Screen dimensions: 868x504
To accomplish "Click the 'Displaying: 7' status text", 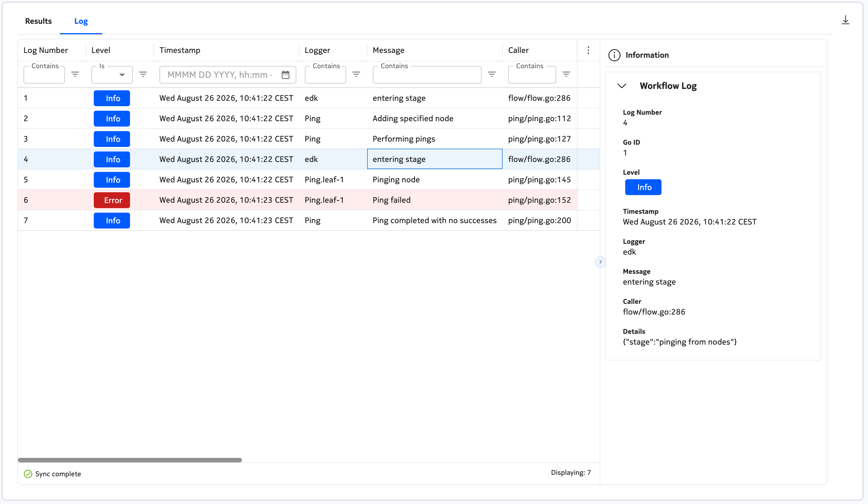I will pos(571,472).
